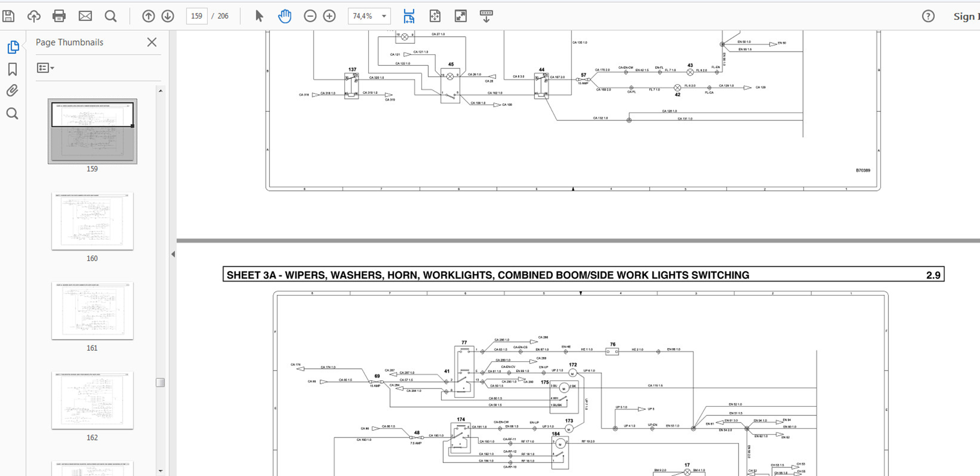Click the email envelope icon
The image size is (980, 476).
click(x=85, y=16)
